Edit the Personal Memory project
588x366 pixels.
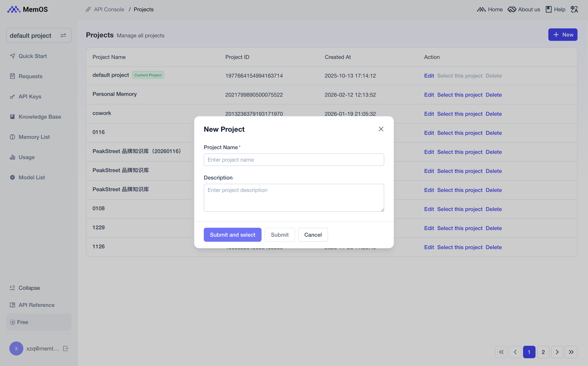(x=429, y=95)
